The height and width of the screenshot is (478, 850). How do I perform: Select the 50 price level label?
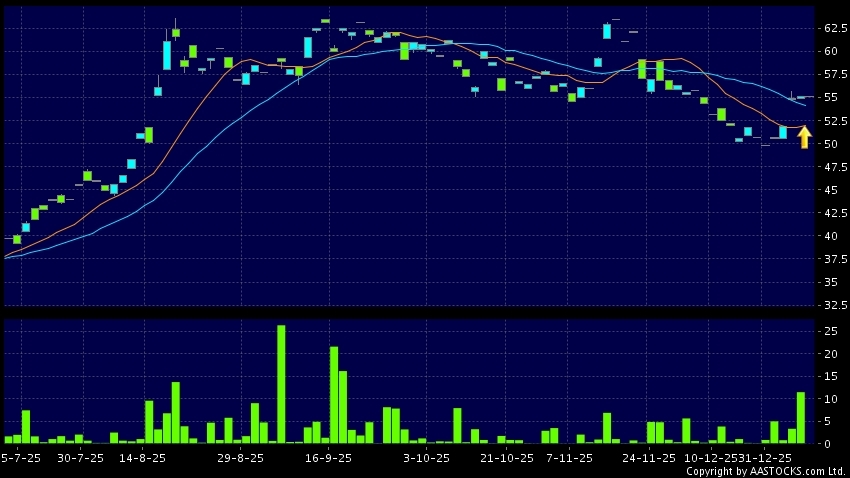pyautogui.click(x=830, y=144)
